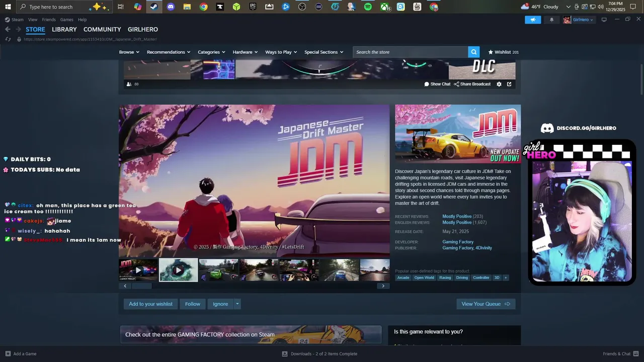Expand the Hardware dropdown

click(x=245, y=52)
